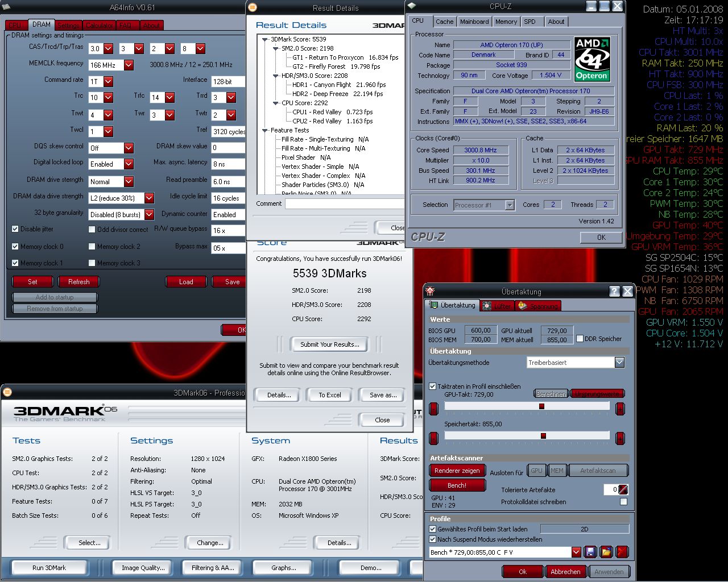Collapse the Feature Tests tree node
The height and width of the screenshot is (582, 728).
(265, 130)
